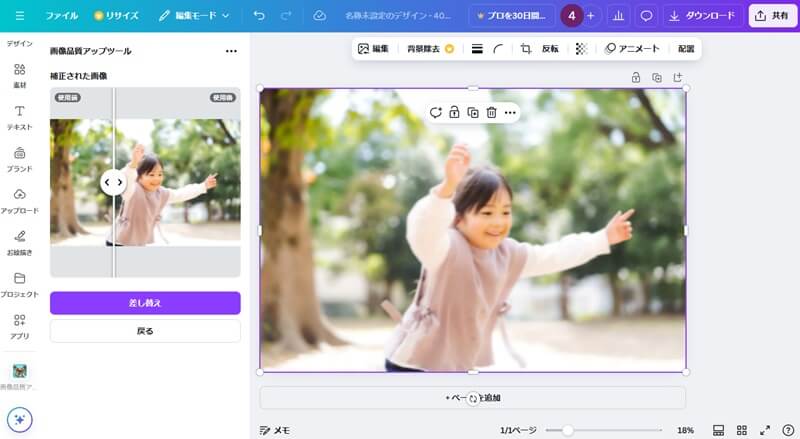800x439 pixels.
Task: Click the 1/1ページ page indicator
Action: pos(518,430)
